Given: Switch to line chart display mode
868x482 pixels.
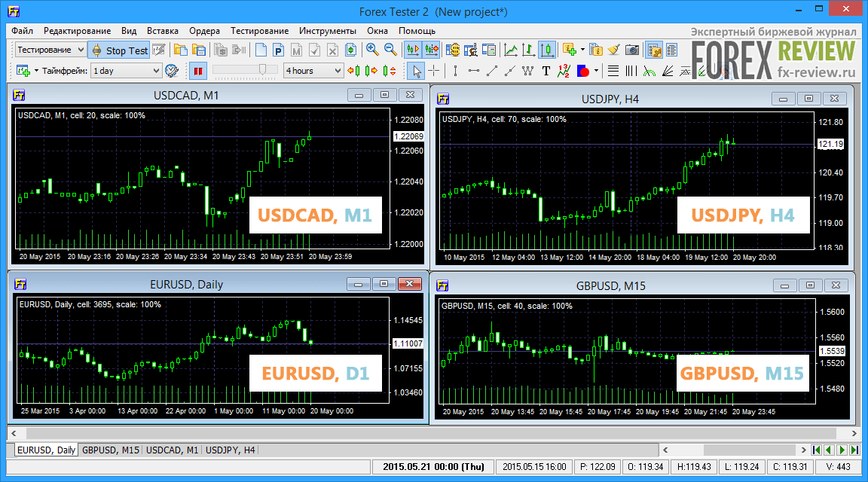Looking at the screenshot, I should tap(511, 50).
